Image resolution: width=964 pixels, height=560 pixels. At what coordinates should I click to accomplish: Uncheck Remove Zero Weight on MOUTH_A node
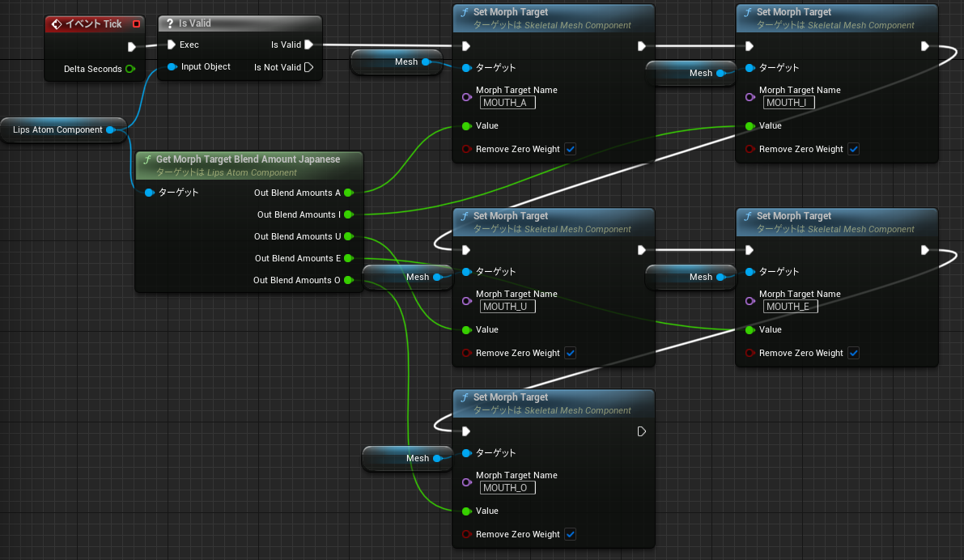coord(571,149)
